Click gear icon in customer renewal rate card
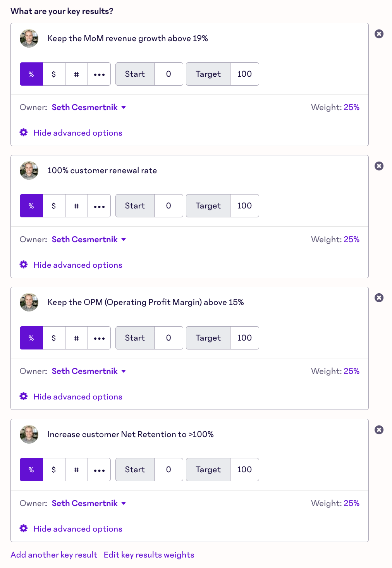The image size is (392, 568). pos(24,265)
